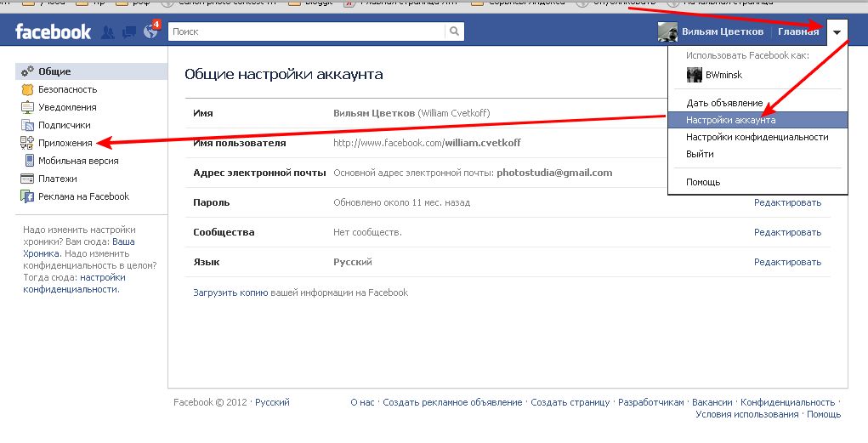Open the notifications globe icon

[x=151, y=30]
